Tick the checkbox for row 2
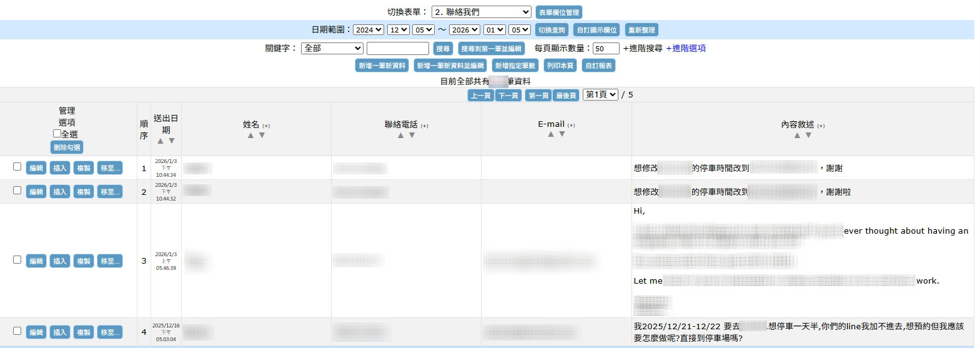Screen dimensions: 980x348 [x=17, y=191]
